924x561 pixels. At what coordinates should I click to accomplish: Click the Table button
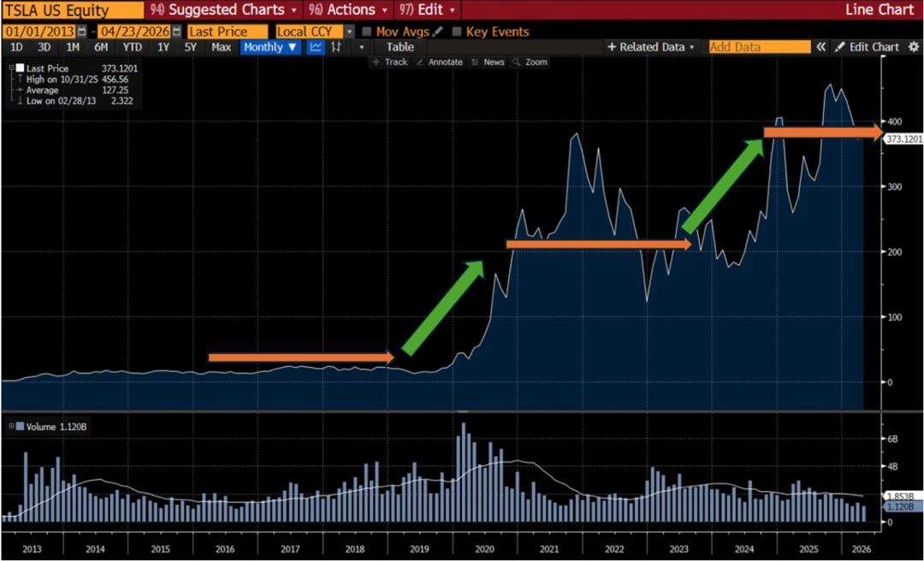[x=399, y=47]
